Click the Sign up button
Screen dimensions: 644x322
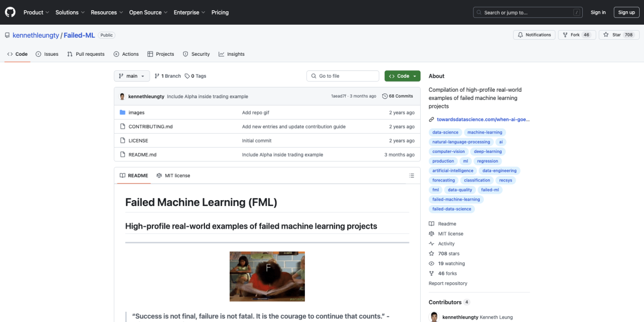[x=626, y=12]
